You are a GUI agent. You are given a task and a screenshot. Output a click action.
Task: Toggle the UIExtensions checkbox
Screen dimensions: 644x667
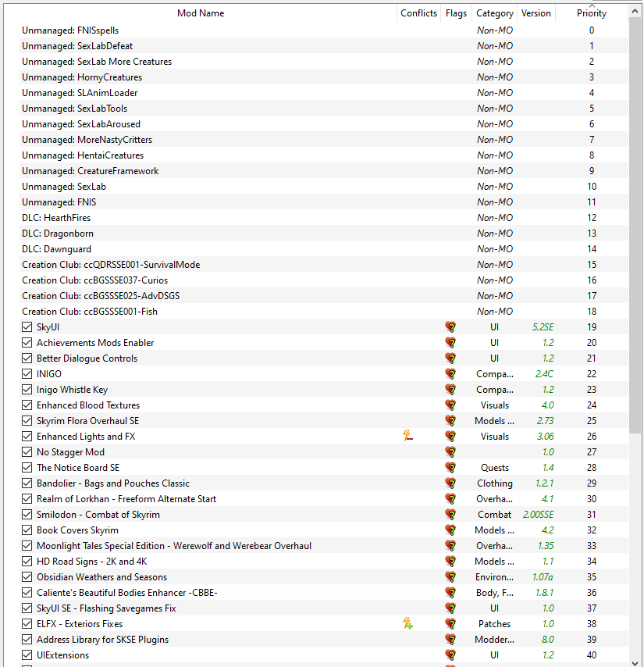(x=27, y=655)
